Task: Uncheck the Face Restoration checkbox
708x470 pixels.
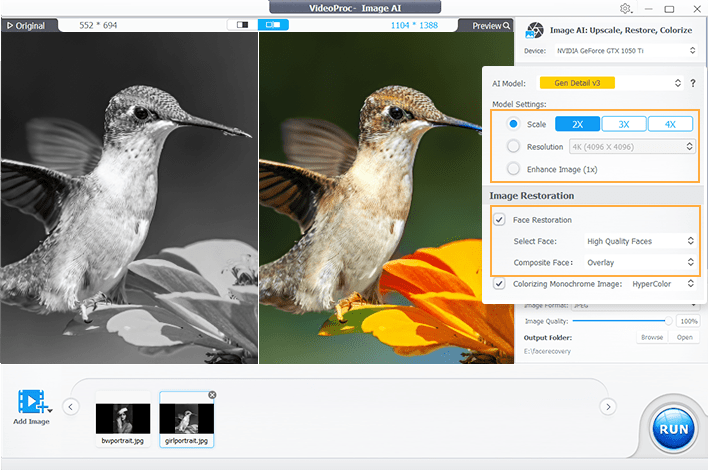Action: [x=500, y=219]
